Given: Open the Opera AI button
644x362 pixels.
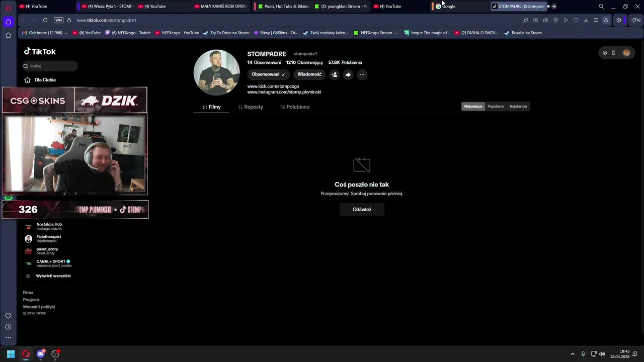Looking at the screenshot, I should click(x=636, y=20).
